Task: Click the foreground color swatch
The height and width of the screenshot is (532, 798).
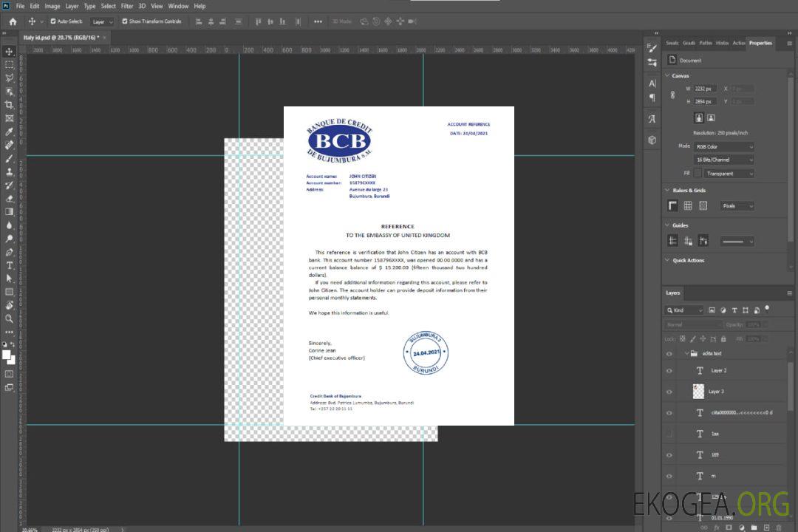Action: point(7,355)
